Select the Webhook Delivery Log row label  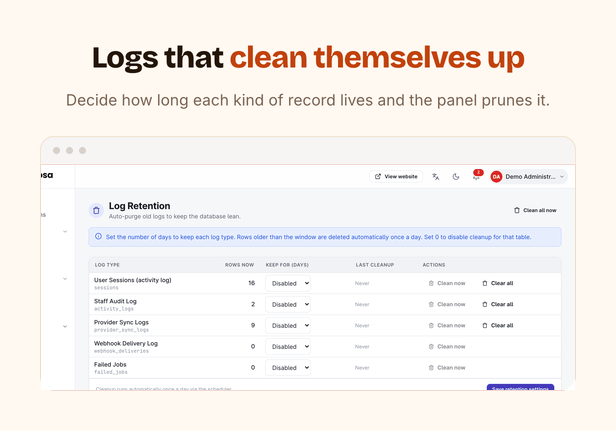tap(126, 343)
